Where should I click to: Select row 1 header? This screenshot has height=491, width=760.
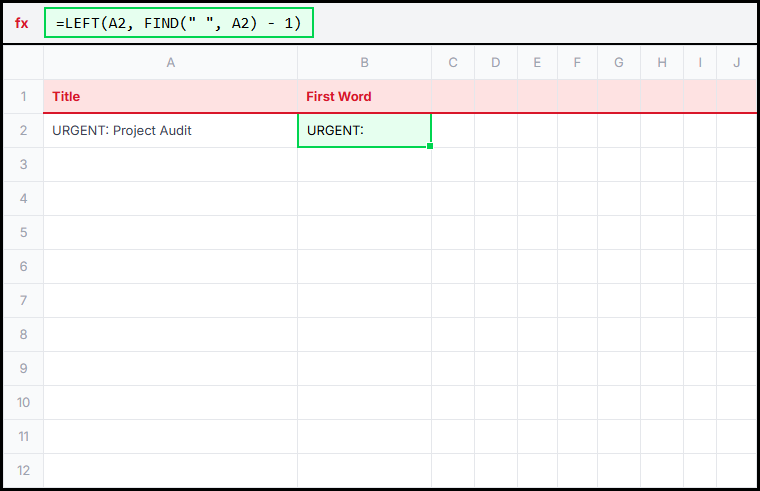point(23,97)
